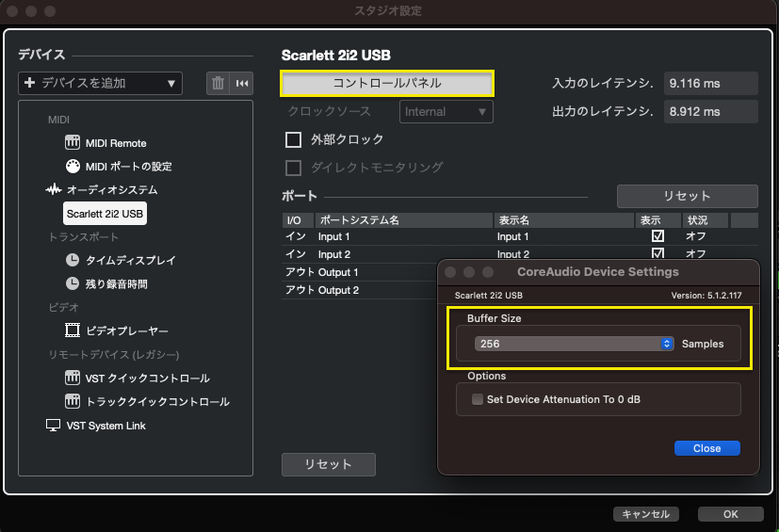The width and height of the screenshot is (779, 532).
Task: Click the コントロールパネル button
Action: (387, 83)
